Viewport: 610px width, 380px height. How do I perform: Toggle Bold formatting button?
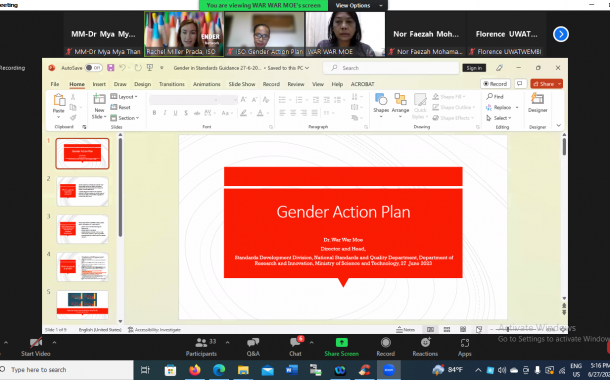(x=154, y=113)
